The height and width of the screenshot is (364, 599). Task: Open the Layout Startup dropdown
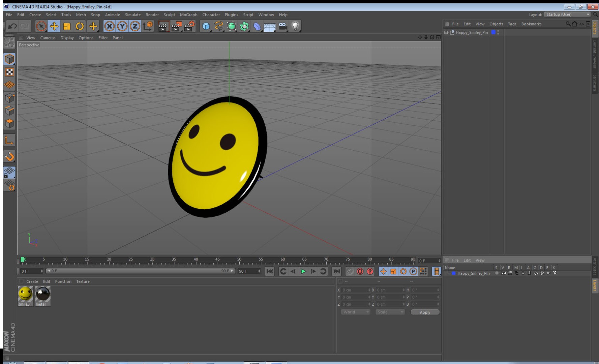pos(568,14)
